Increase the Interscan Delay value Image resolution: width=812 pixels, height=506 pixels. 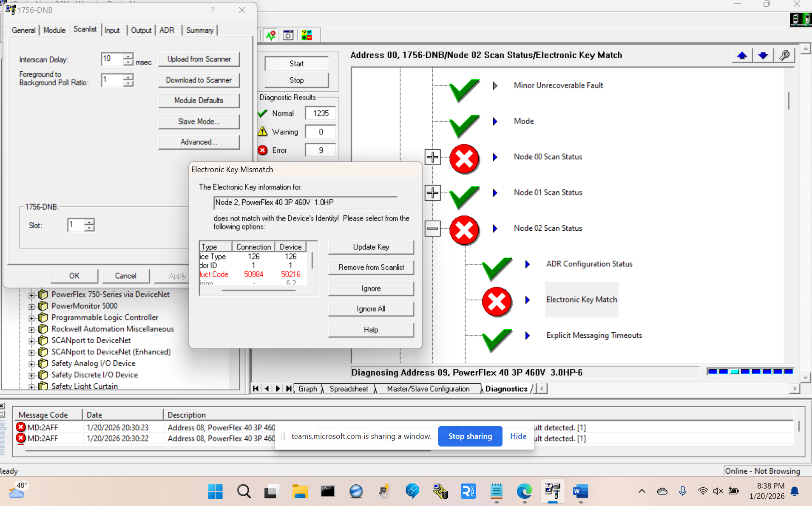pos(128,56)
